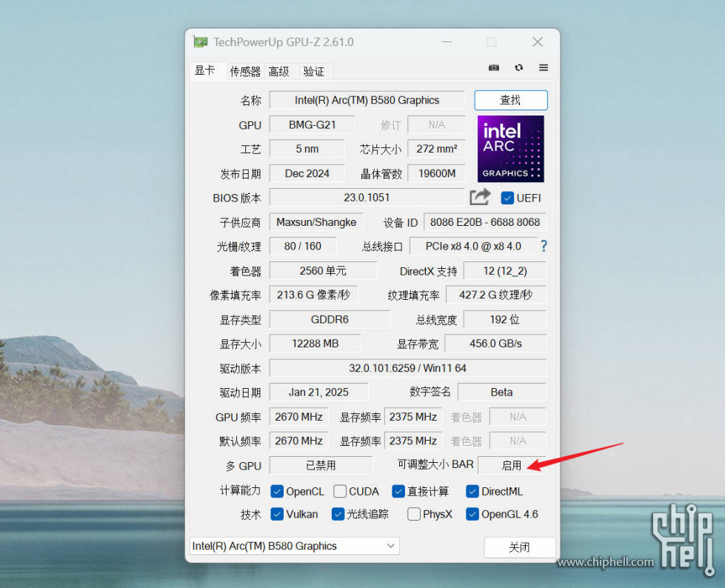The width and height of the screenshot is (725, 588).
Task: Click the refresh icon in GPU-Z
Action: tap(519, 68)
